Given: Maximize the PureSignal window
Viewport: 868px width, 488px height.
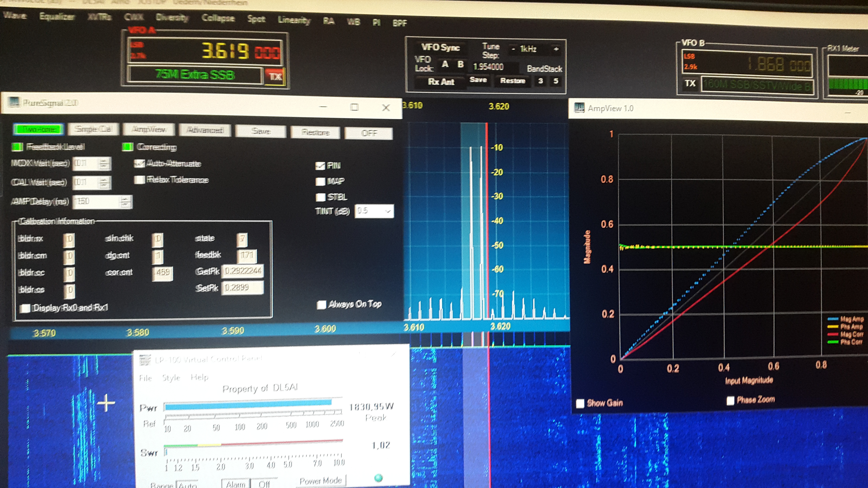Looking at the screenshot, I should point(354,107).
